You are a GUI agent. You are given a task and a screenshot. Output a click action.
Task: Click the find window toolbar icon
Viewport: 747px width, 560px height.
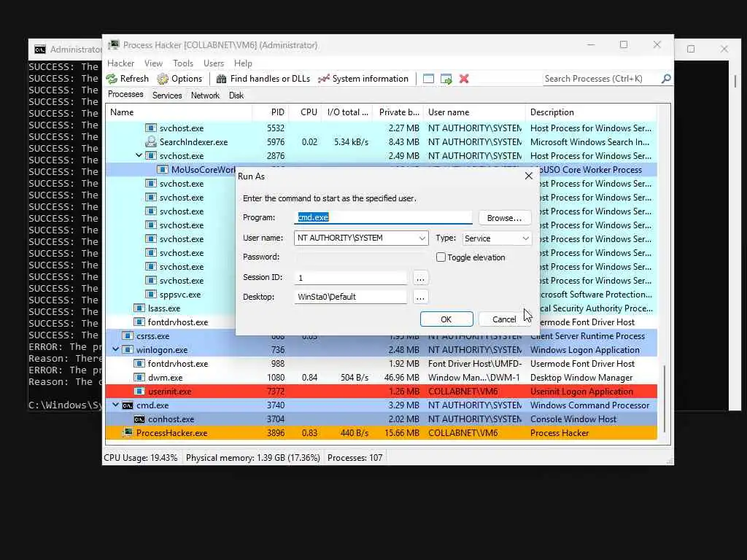point(428,79)
